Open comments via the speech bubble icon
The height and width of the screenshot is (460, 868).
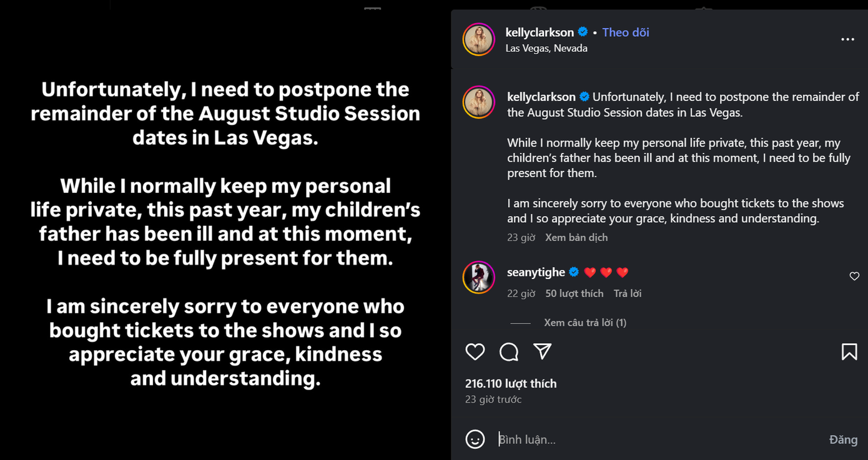(x=509, y=352)
